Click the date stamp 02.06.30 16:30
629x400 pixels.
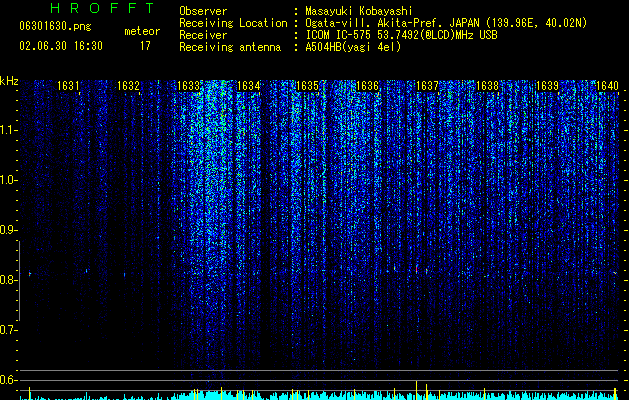pyautogui.click(x=61, y=46)
